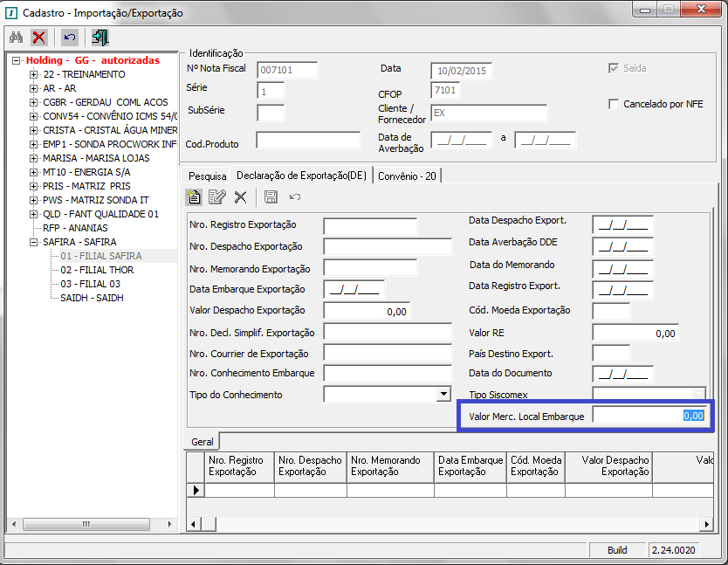Switch to the Pesquisa tab
728x565 pixels.
207,176
